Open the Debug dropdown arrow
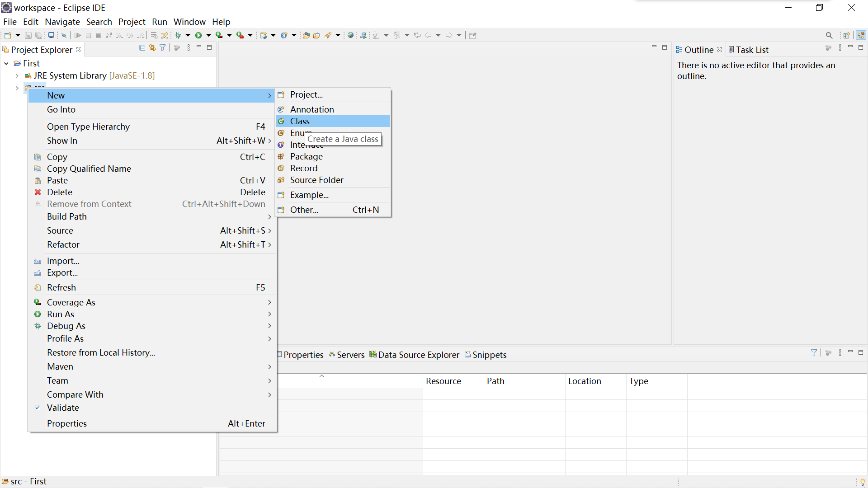 coord(188,35)
